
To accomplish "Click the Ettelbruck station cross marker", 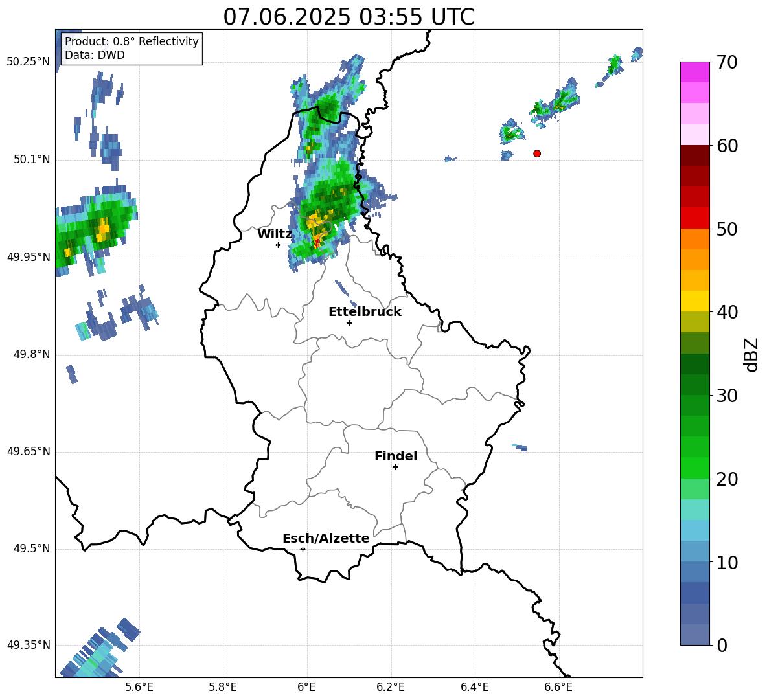I will 349,322.
